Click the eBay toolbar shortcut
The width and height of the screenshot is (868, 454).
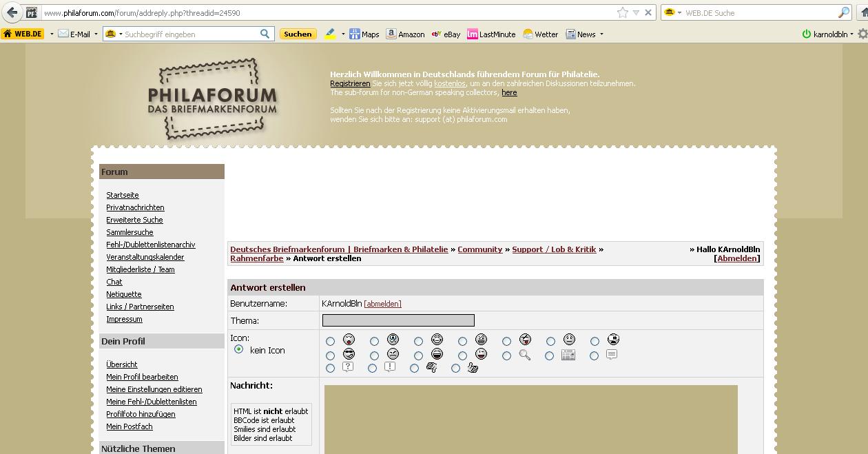pos(446,34)
